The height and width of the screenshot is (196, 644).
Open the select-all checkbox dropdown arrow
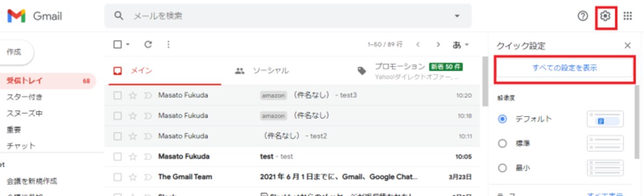[x=128, y=45]
